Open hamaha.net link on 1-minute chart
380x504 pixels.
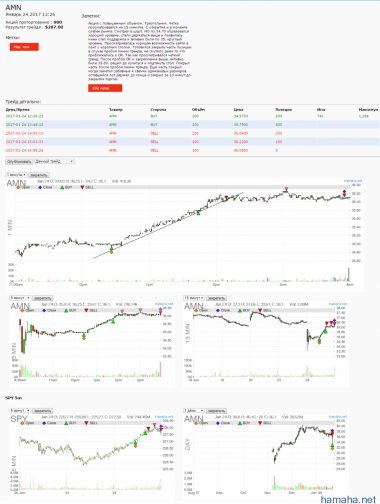point(353,181)
